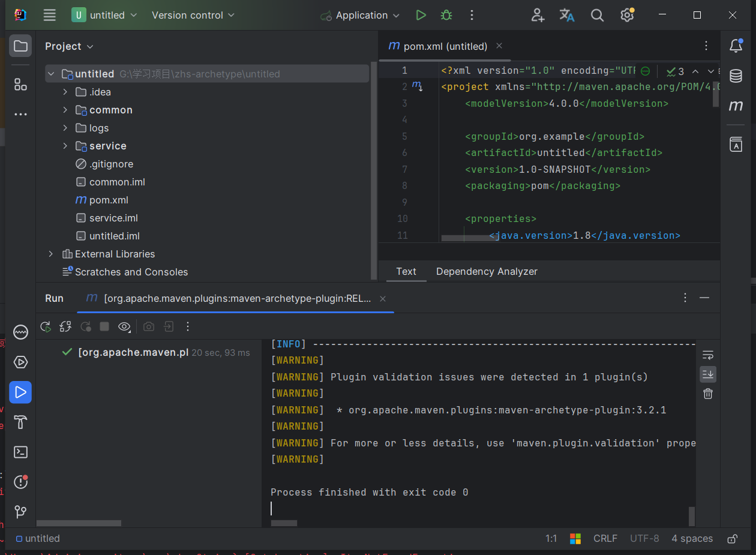Open the Database tool window

[736, 76]
